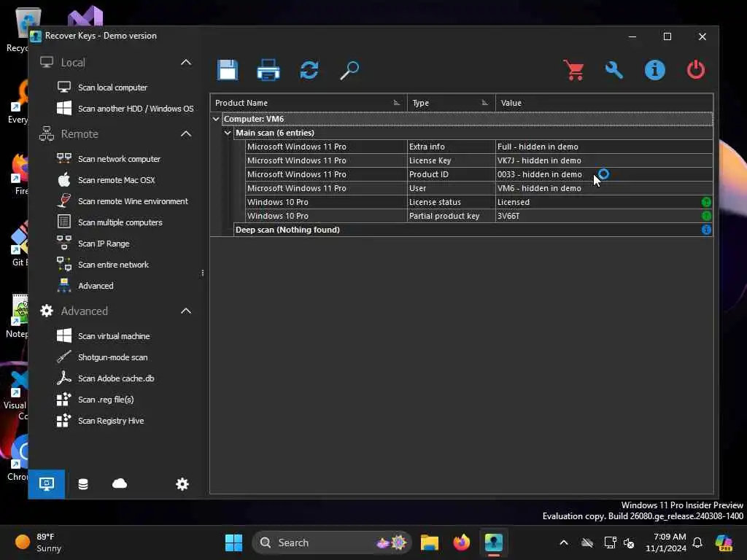Image resolution: width=747 pixels, height=560 pixels.
Task: Click green status icon on License status row
Action: [x=706, y=202]
